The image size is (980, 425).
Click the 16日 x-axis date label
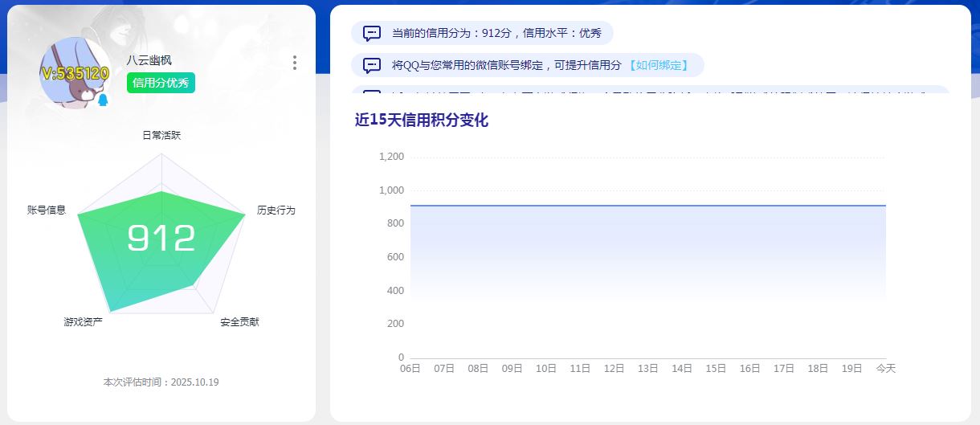[749, 368]
